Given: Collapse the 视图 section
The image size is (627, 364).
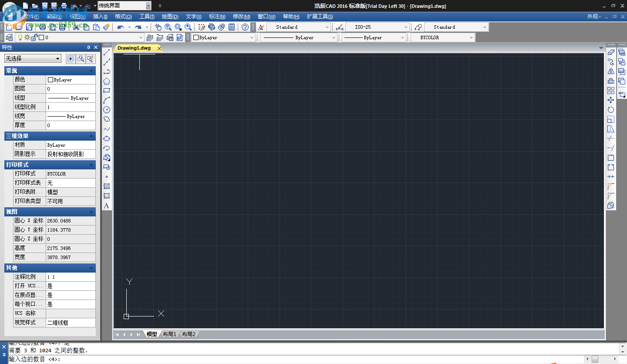Looking at the screenshot, I should coord(91,212).
